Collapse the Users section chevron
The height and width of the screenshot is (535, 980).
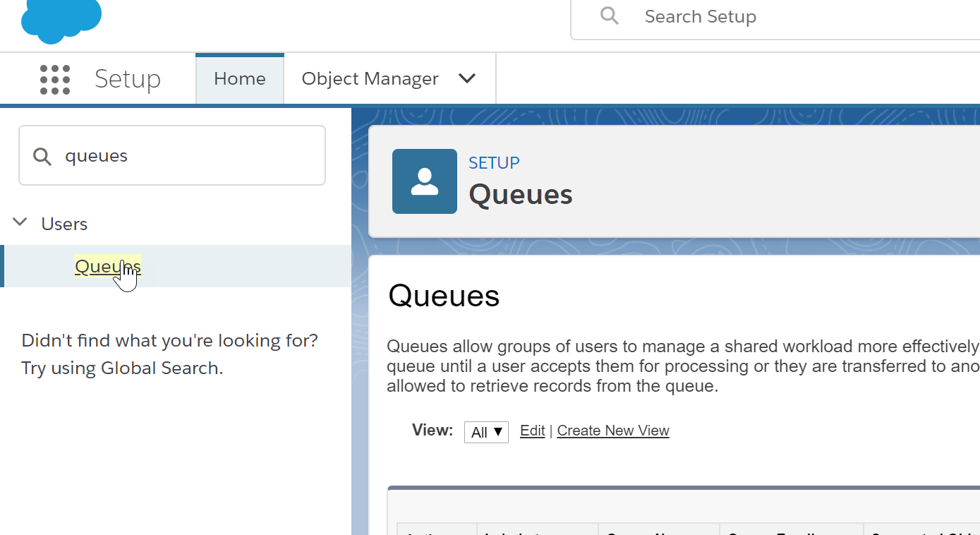click(20, 222)
